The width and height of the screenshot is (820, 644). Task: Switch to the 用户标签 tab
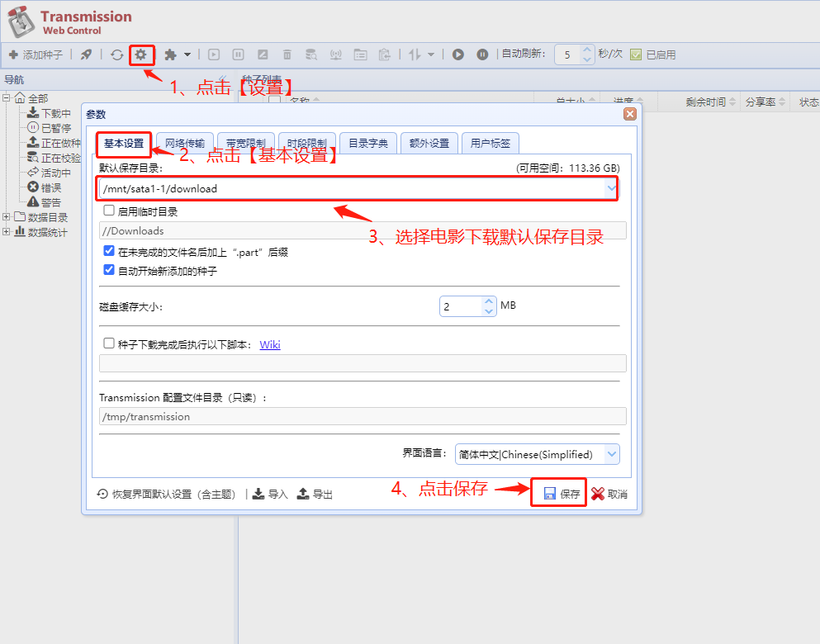point(490,143)
